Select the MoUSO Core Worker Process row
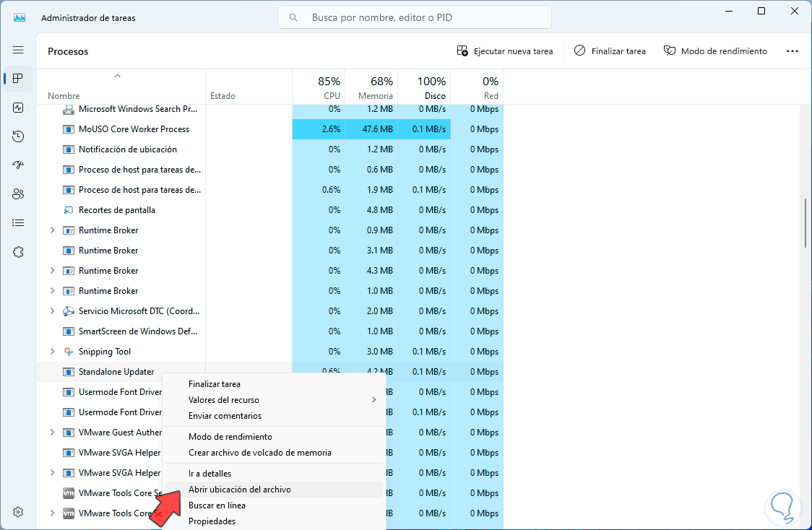This screenshot has height=530, width=812. pyautogui.click(x=269, y=129)
